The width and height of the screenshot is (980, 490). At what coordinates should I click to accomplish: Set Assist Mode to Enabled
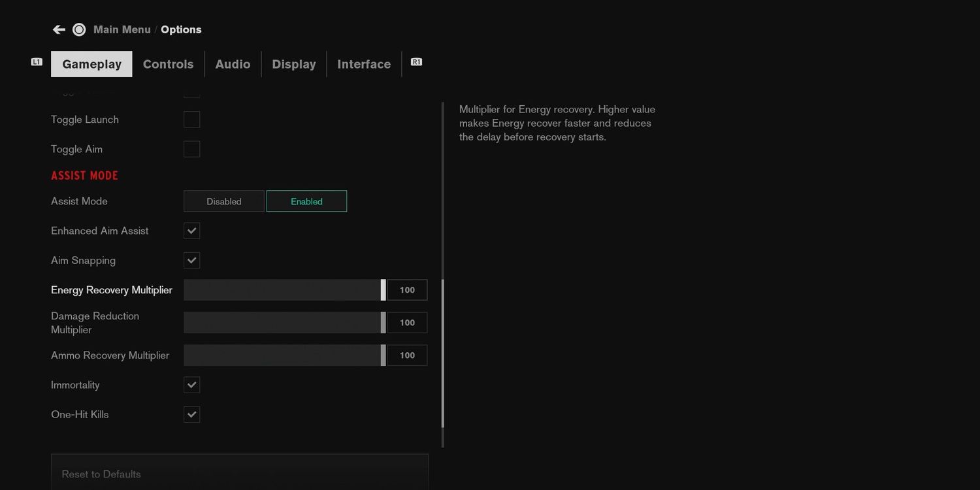(x=306, y=201)
